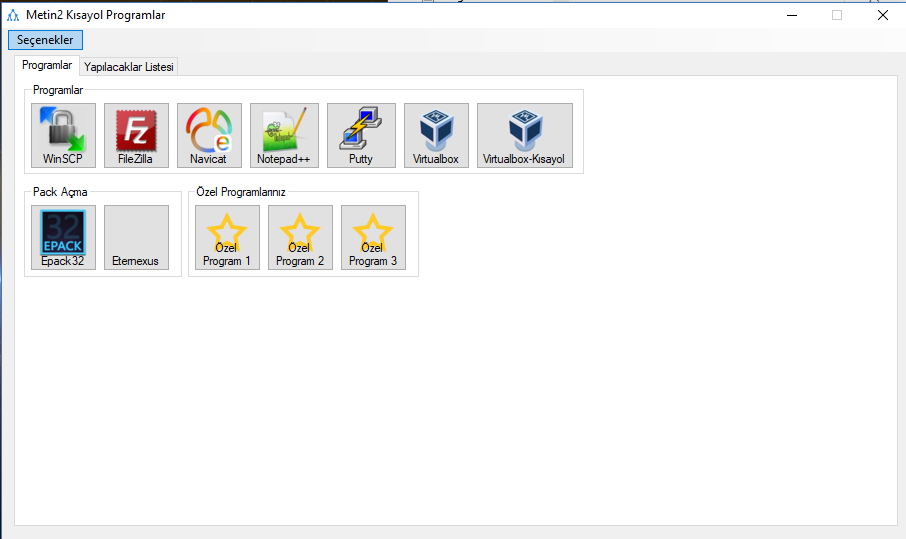Open the Seçenekler menu
Viewport: 906px width, 539px height.
pyautogui.click(x=45, y=40)
